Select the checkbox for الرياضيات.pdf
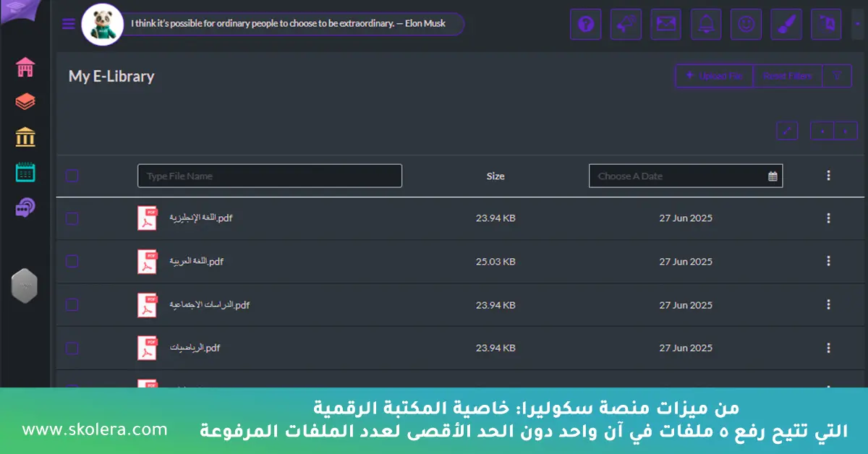The height and width of the screenshot is (454, 868). [x=72, y=348]
